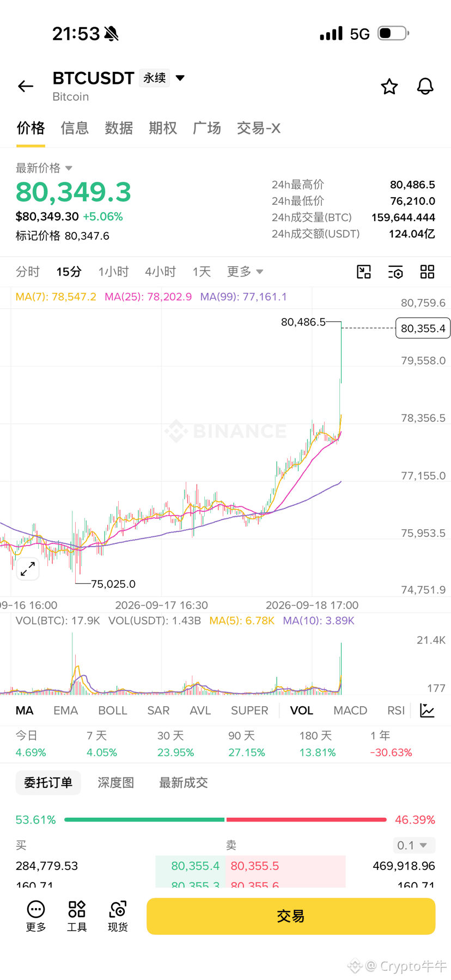Open indicator chart line icon

pyautogui.click(x=428, y=710)
